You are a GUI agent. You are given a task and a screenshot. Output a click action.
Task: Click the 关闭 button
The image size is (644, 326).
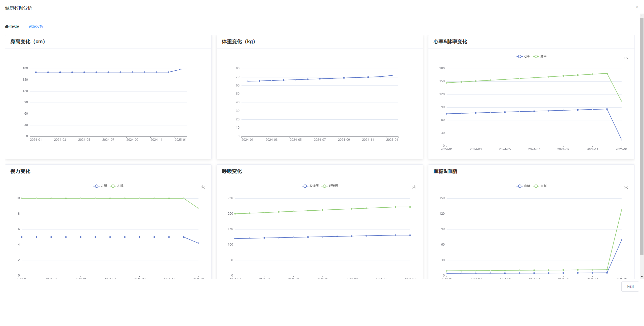pyautogui.click(x=630, y=287)
